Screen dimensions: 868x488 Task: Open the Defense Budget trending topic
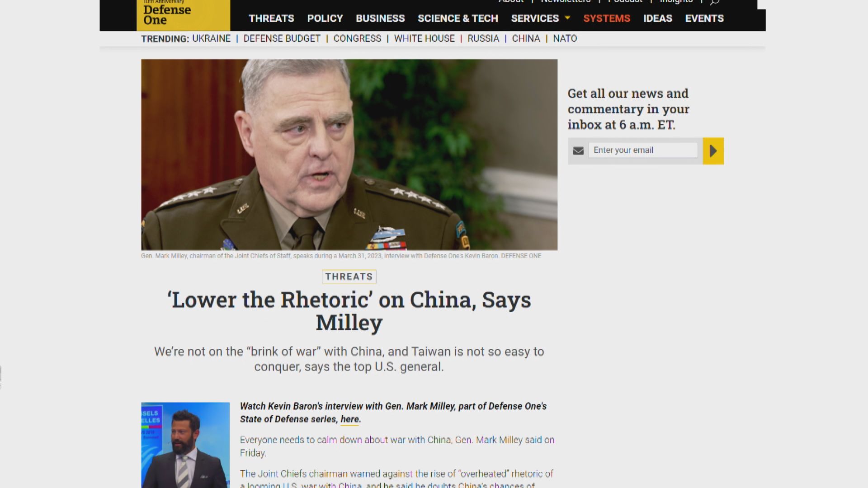pyautogui.click(x=282, y=39)
